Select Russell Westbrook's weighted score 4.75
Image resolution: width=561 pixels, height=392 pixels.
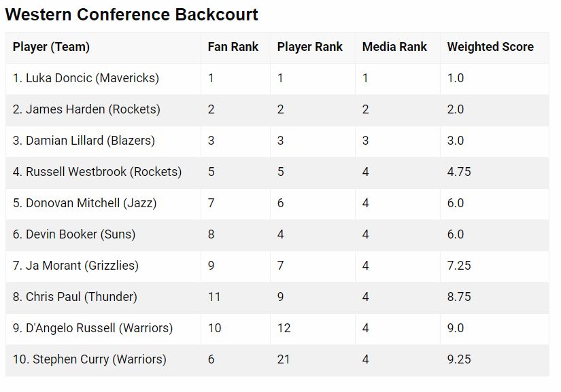[459, 172]
